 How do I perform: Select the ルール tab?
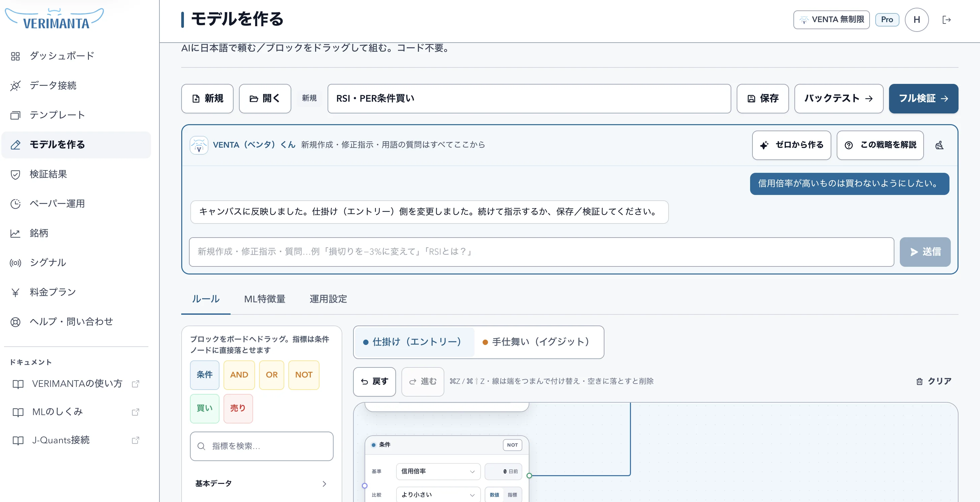click(x=205, y=299)
